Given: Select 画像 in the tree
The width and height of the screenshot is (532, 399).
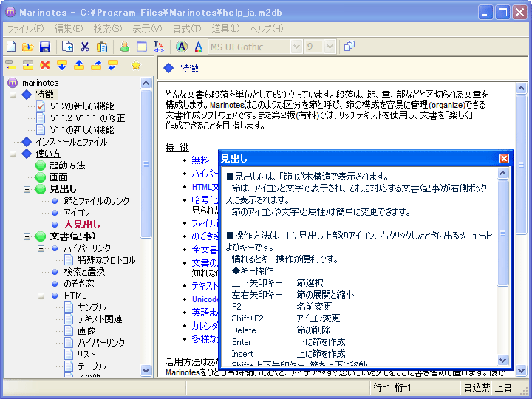Looking at the screenshot, I should (x=86, y=331).
